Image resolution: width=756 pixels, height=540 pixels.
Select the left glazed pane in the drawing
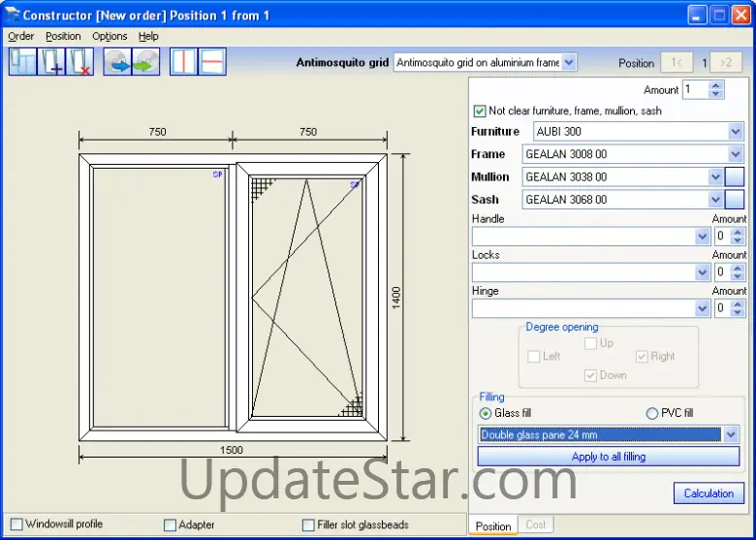160,298
